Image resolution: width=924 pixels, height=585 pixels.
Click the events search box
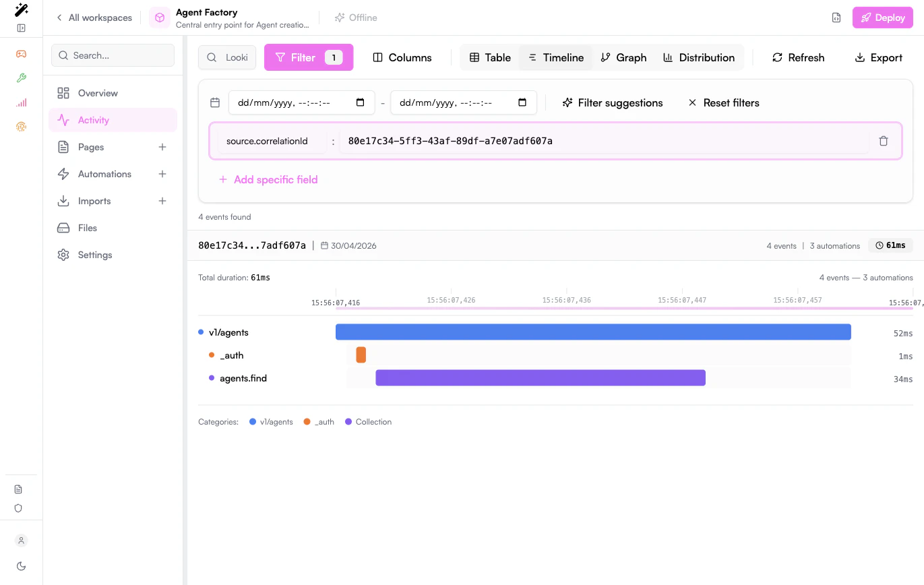227,57
